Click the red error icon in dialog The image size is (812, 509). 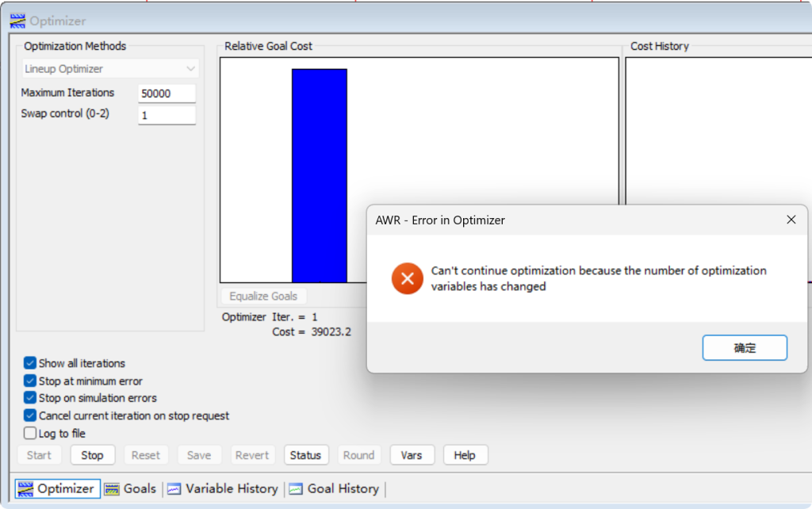408,278
